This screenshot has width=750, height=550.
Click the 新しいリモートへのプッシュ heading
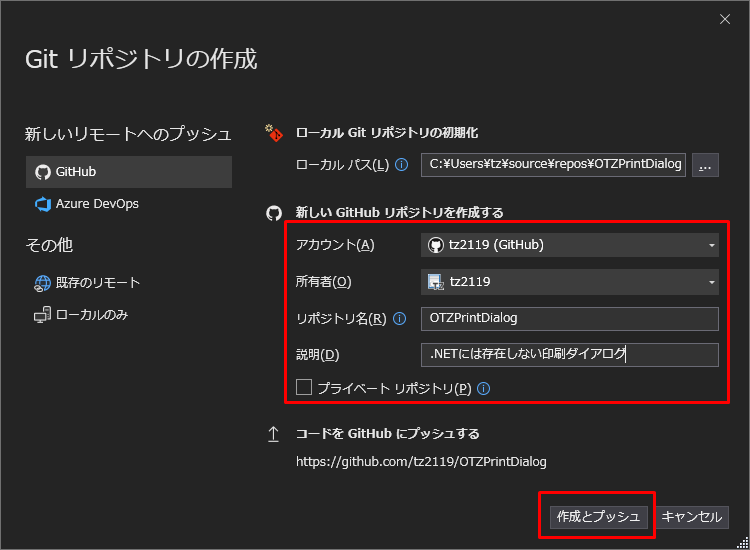(128, 134)
